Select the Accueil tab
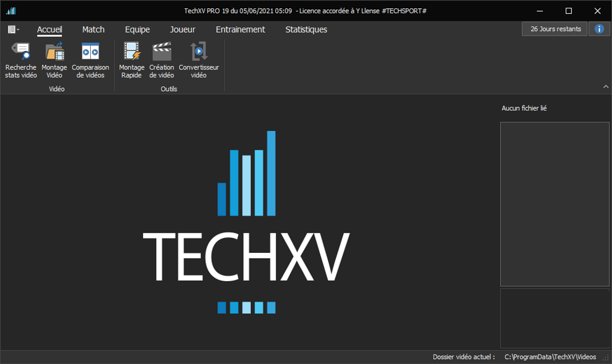Image resolution: width=612 pixels, height=364 pixels. (x=50, y=29)
